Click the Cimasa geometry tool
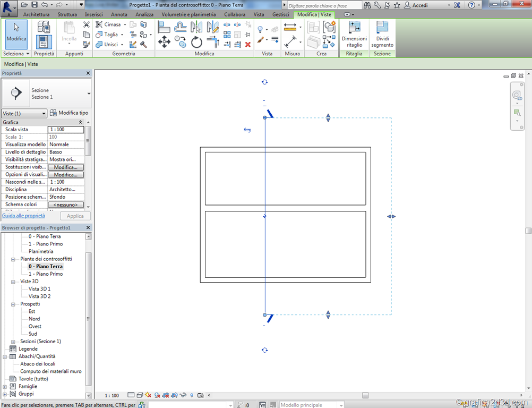 110,24
